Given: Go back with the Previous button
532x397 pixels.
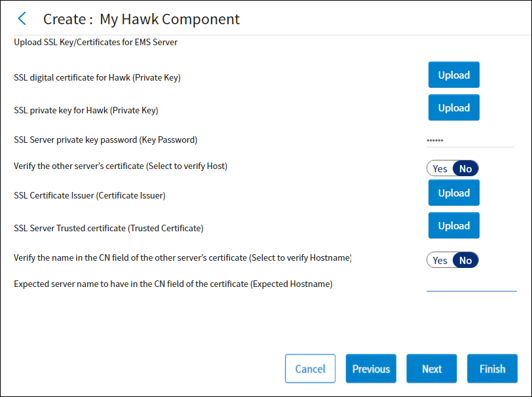Looking at the screenshot, I should click(x=371, y=369).
